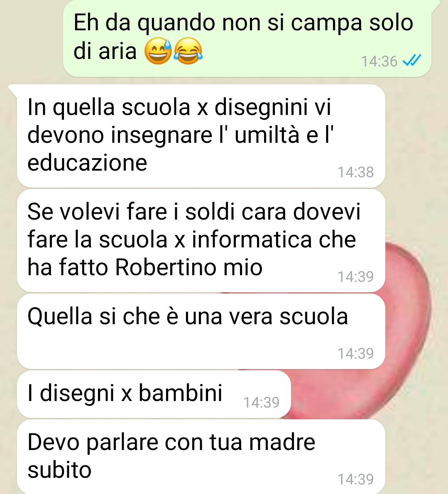This screenshot has width=448, height=494.
Task: Select the message about 'umiltà e l'educazione'
Action: 201,136
